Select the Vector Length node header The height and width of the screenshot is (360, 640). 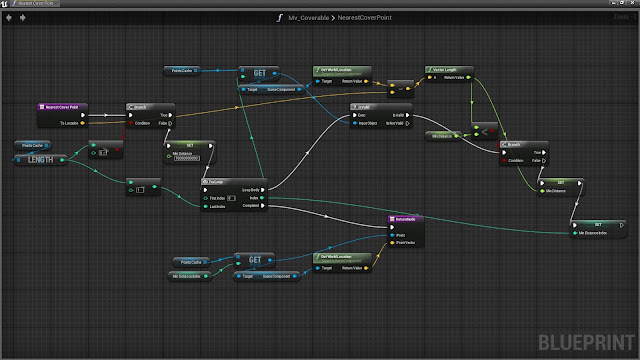(x=449, y=69)
